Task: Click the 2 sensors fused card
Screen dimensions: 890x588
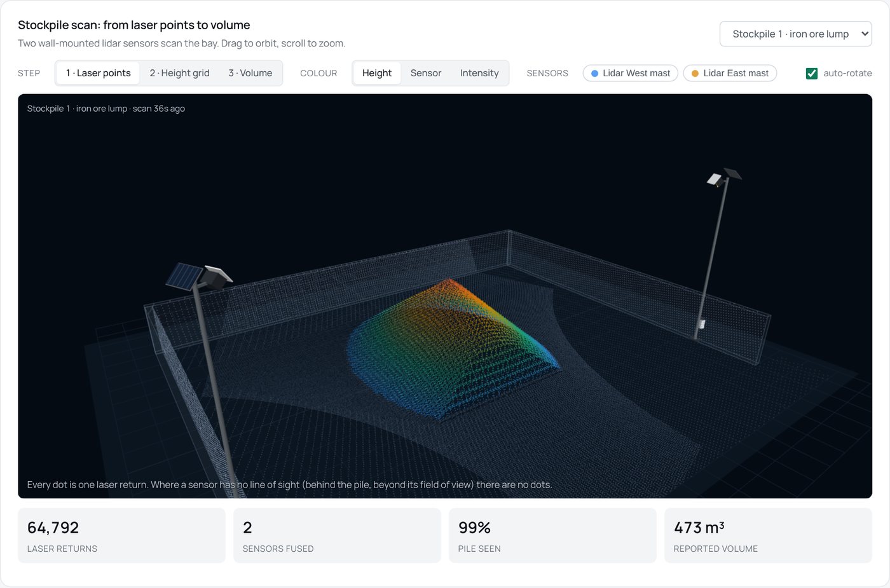Action: coord(337,535)
